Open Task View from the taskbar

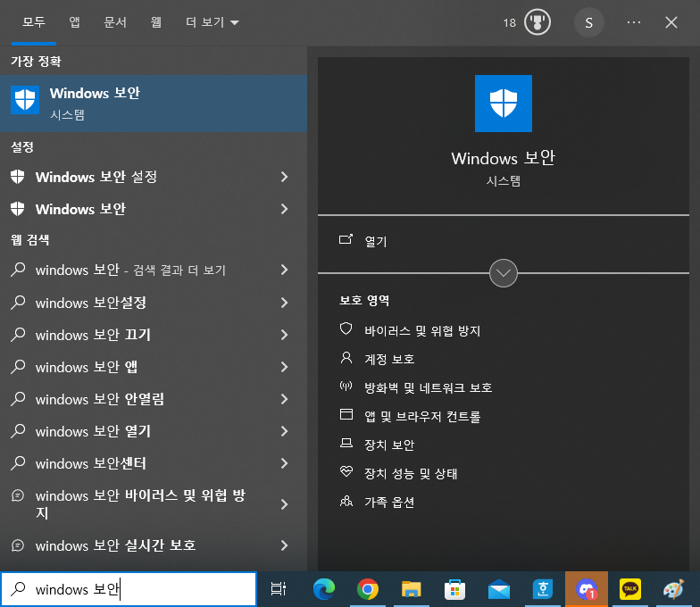point(279,589)
